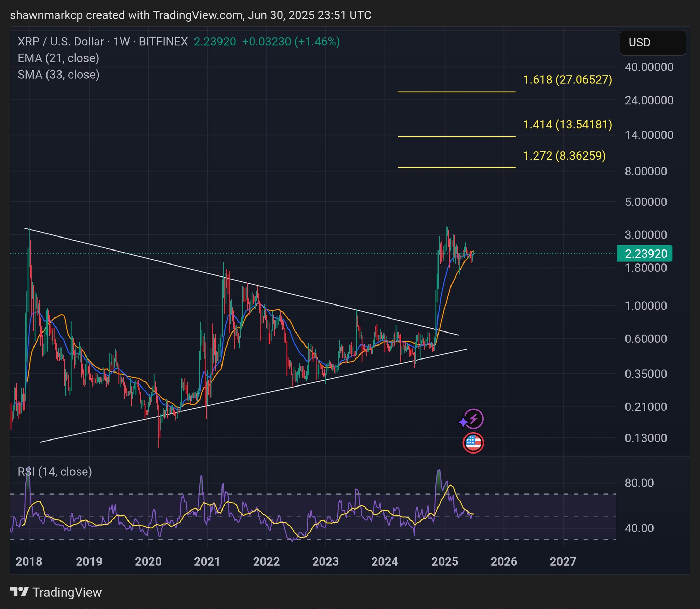Screen dimensions: 700x609
Task: Open the USD currency selector
Action: coord(652,43)
